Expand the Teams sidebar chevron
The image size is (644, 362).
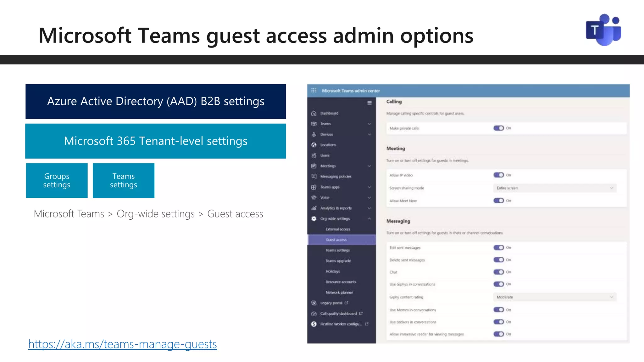click(369, 124)
